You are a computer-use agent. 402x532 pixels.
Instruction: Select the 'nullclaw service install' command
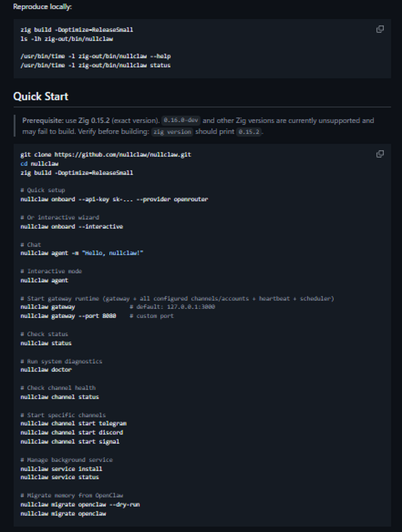(x=62, y=469)
